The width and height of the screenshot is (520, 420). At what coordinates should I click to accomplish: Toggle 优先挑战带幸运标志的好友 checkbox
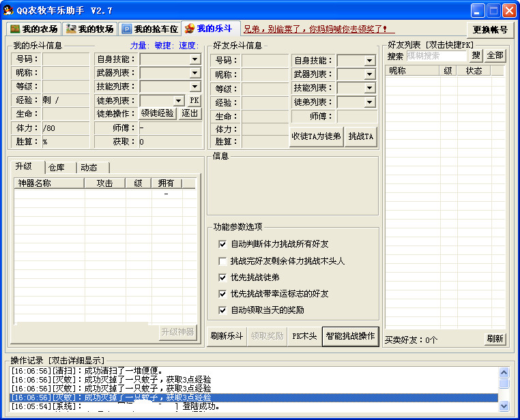tap(222, 294)
